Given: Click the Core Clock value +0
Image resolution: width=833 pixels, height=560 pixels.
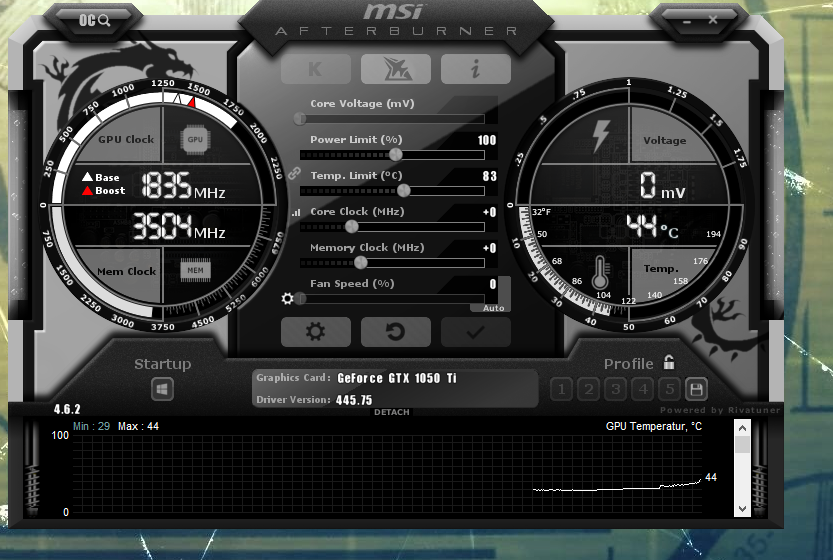Looking at the screenshot, I should click(x=489, y=212).
